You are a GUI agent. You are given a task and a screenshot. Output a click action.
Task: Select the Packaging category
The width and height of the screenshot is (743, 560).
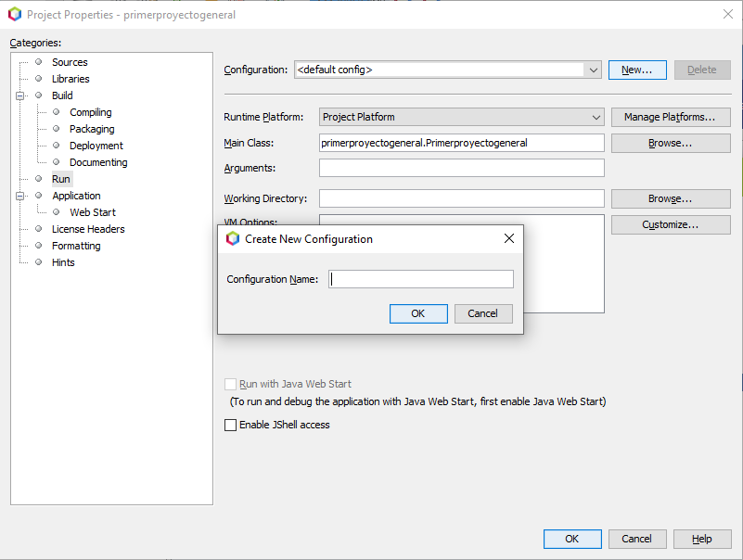(x=92, y=129)
